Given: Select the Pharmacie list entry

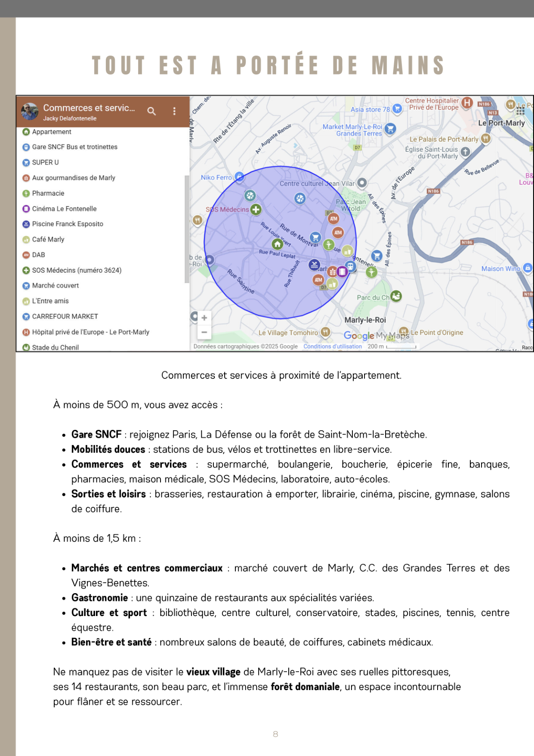Looking at the screenshot, I should (43, 193).
